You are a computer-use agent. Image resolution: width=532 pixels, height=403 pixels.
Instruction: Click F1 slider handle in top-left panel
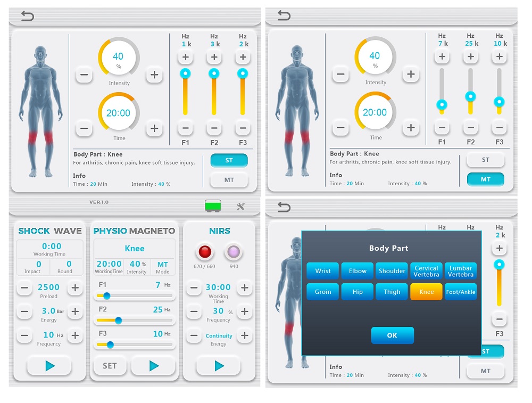click(185, 73)
